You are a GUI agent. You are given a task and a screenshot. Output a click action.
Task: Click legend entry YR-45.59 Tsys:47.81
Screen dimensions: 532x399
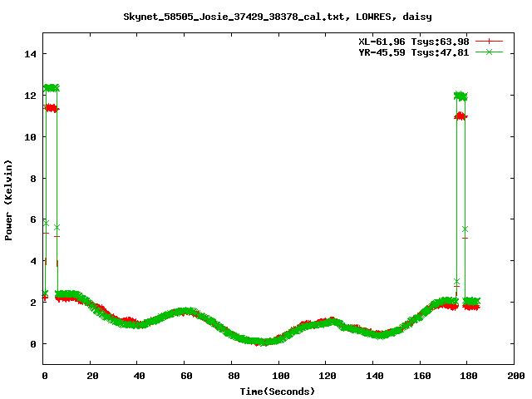pyautogui.click(x=414, y=52)
